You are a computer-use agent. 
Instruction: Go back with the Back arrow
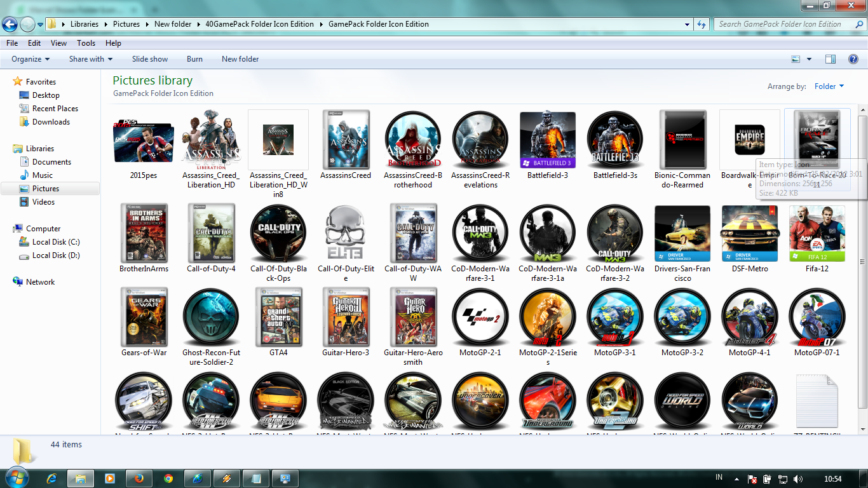(x=10, y=24)
